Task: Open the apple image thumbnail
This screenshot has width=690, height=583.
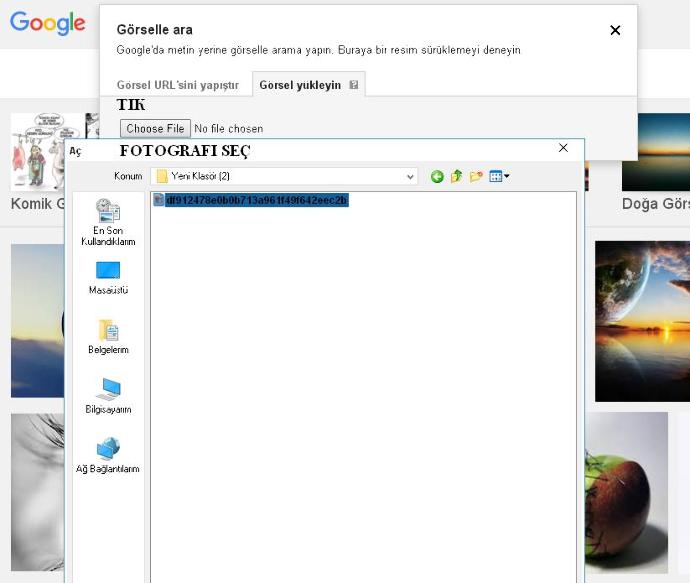Action: point(626,492)
